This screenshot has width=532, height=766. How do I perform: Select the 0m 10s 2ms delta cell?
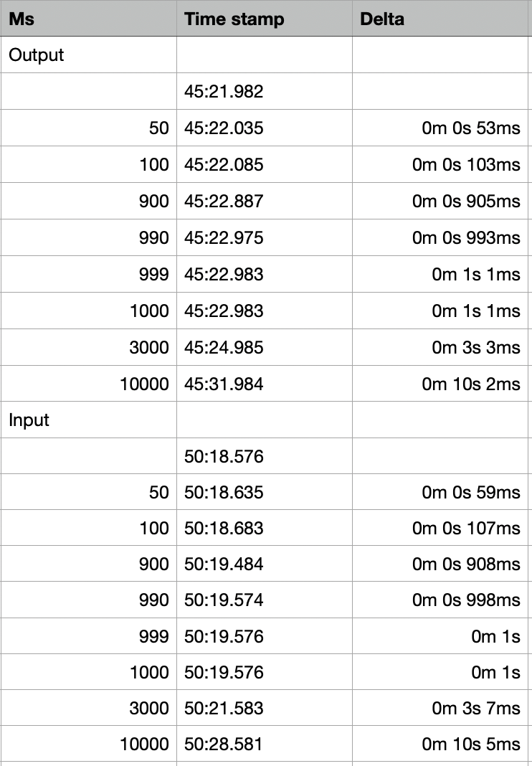[x=440, y=384]
